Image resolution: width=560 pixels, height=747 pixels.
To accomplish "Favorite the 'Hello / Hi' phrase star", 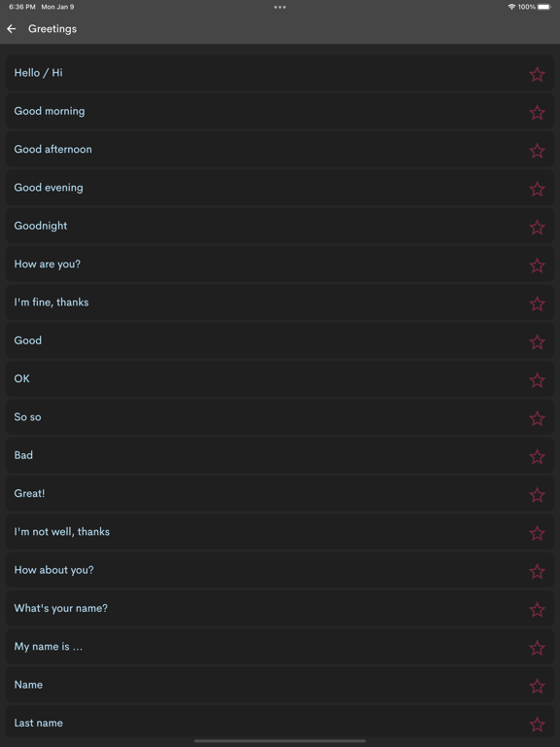I will point(537,74).
